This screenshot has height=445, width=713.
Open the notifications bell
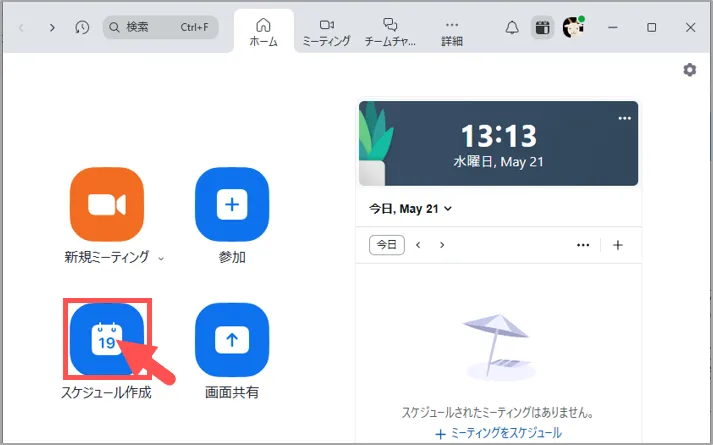click(x=512, y=28)
